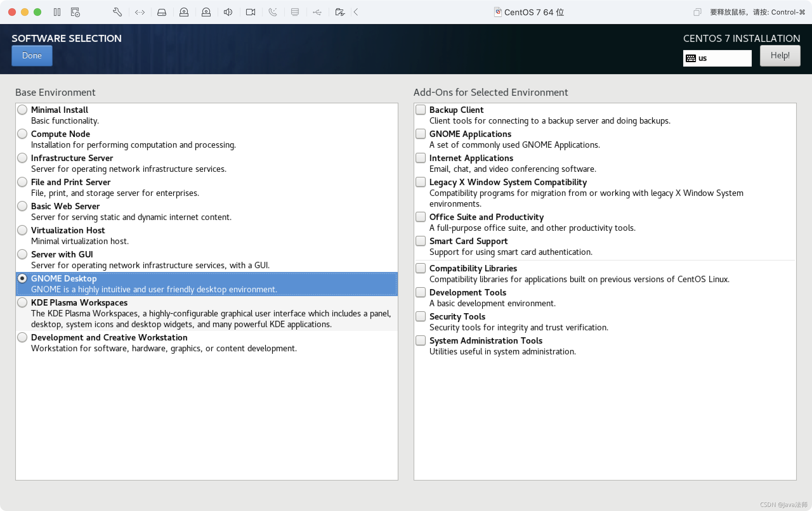Click the hard disk drive icon
Screen dimensions: 812x511
click(x=162, y=12)
